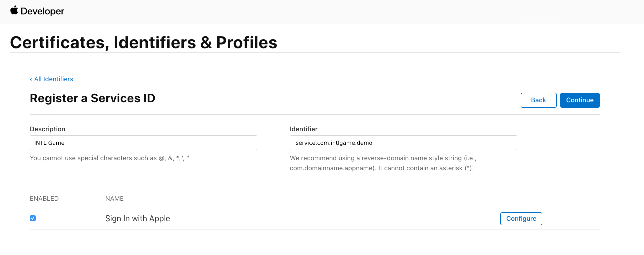
Task: Focus the Description field containing INTL Game
Action: pyautogui.click(x=143, y=143)
